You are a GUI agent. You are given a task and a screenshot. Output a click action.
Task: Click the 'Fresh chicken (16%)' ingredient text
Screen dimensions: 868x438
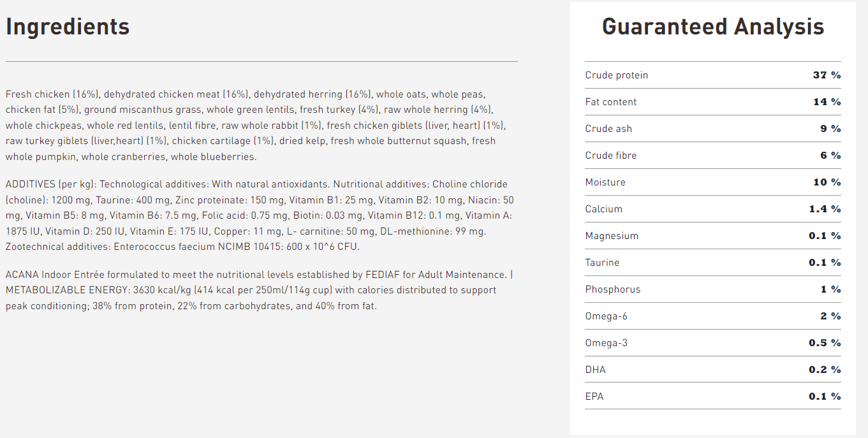[x=52, y=94]
